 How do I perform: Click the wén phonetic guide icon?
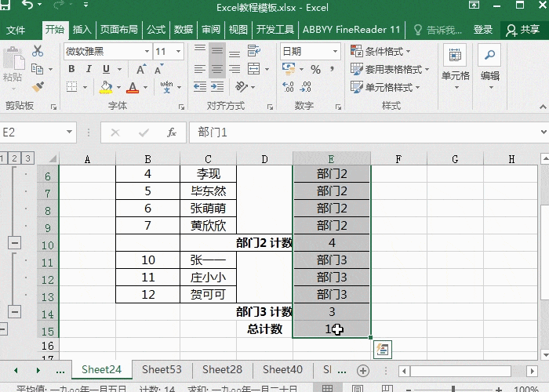tap(166, 87)
